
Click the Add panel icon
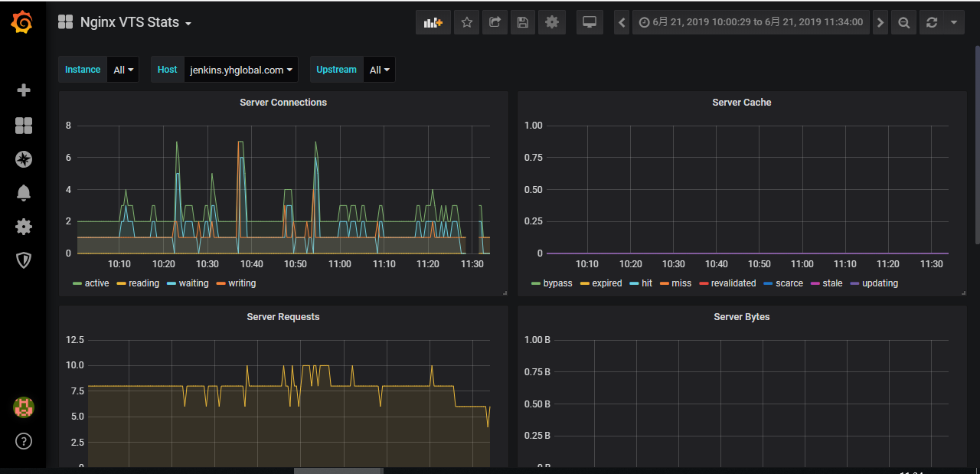(433, 22)
